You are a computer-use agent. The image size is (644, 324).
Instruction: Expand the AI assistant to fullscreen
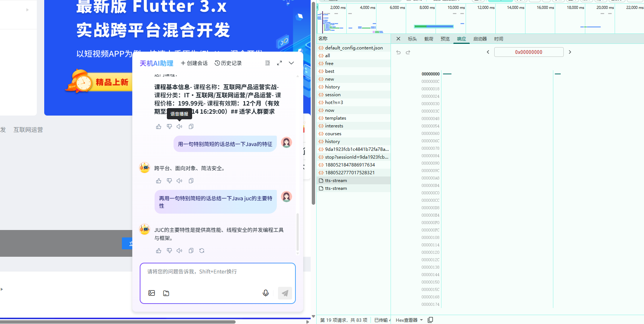[279, 63]
